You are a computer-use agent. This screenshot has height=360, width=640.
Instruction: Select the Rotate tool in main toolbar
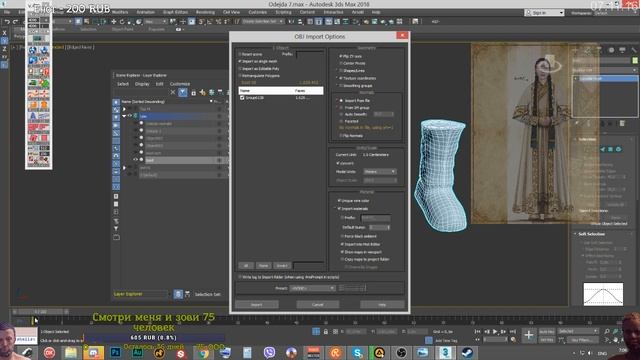click(122, 22)
